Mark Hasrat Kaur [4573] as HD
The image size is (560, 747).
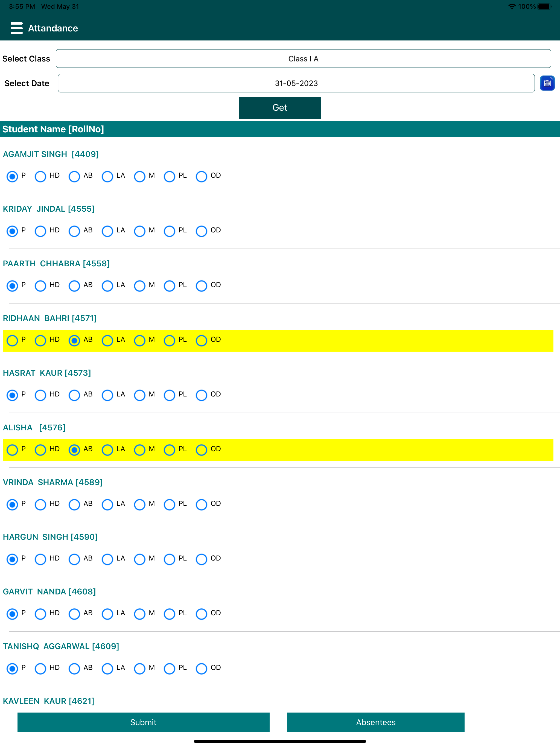point(40,395)
